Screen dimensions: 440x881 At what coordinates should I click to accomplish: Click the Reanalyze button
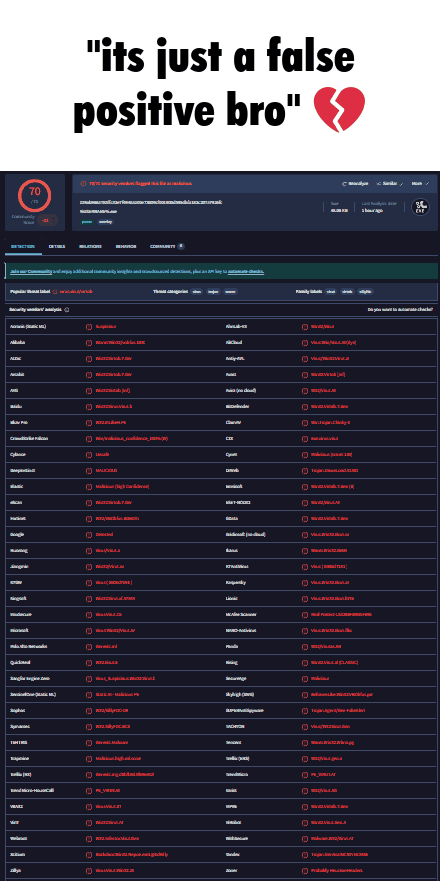(355, 183)
